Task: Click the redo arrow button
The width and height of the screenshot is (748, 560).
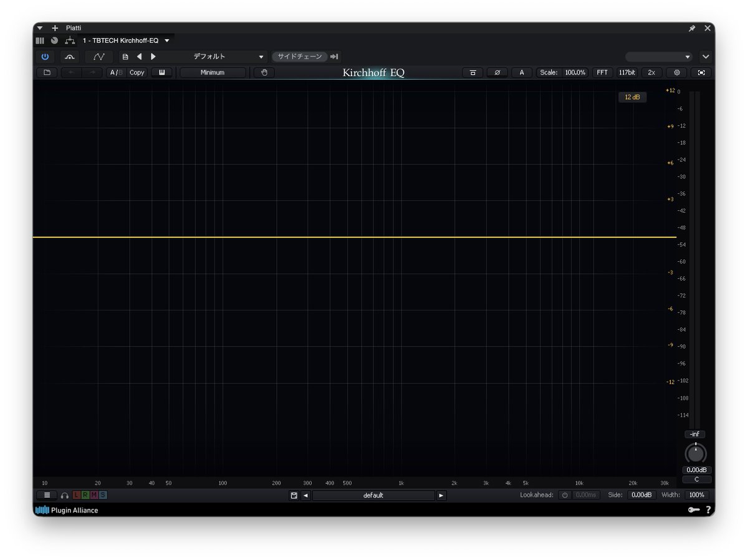Action: 92,72
